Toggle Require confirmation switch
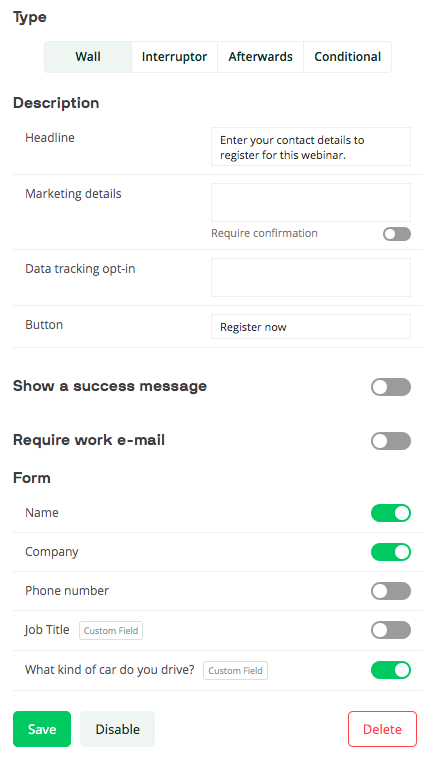This screenshot has width=428, height=761. pyautogui.click(x=396, y=234)
